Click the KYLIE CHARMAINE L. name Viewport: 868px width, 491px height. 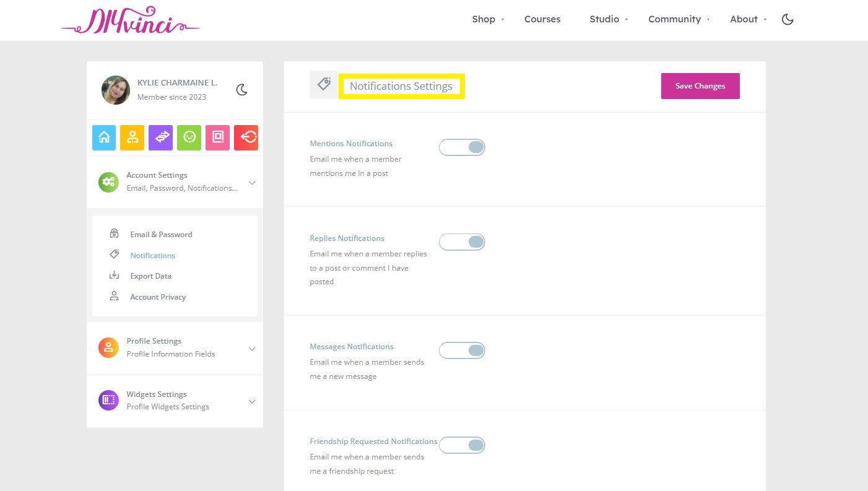point(177,82)
